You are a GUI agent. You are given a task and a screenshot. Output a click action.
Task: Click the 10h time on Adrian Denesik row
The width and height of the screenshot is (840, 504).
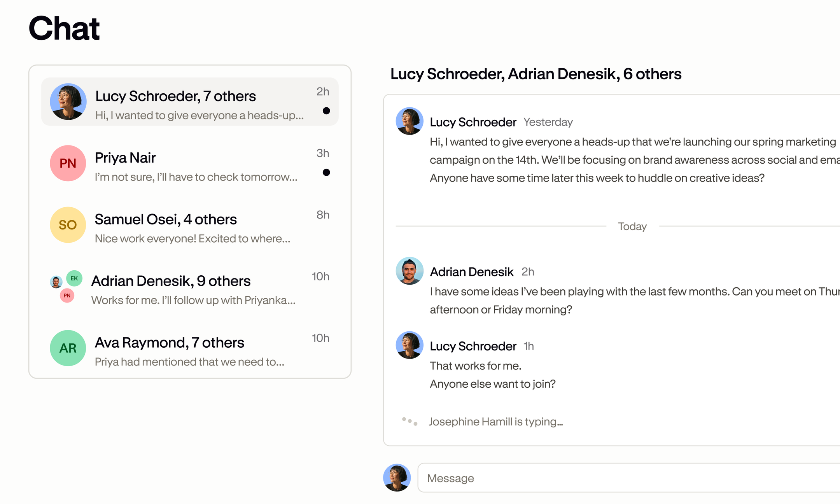320,276
